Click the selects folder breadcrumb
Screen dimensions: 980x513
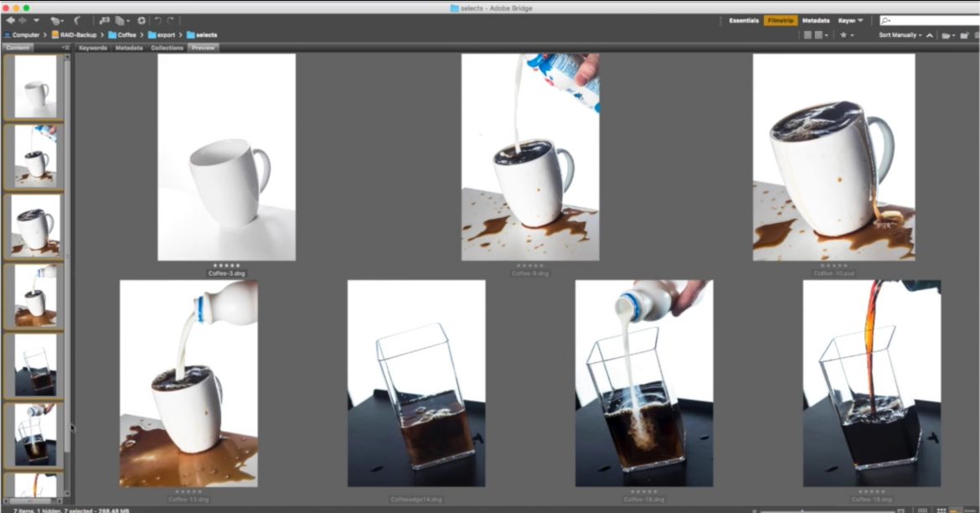202,35
